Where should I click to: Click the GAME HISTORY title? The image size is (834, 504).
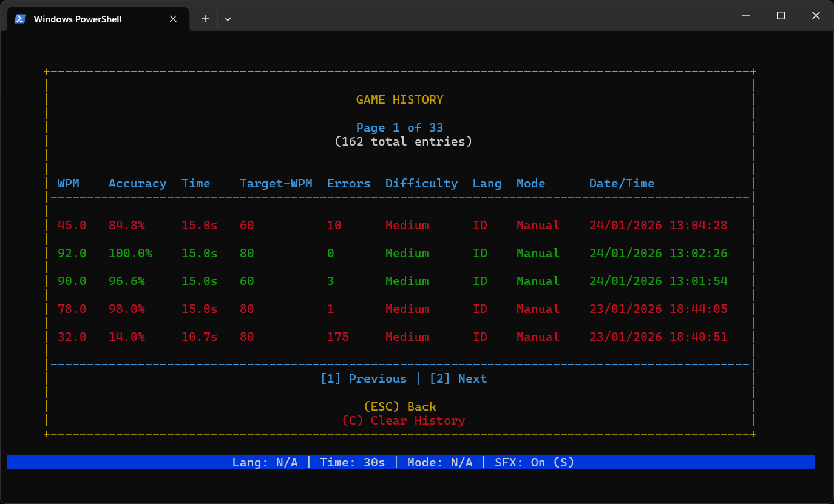[x=400, y=99]
